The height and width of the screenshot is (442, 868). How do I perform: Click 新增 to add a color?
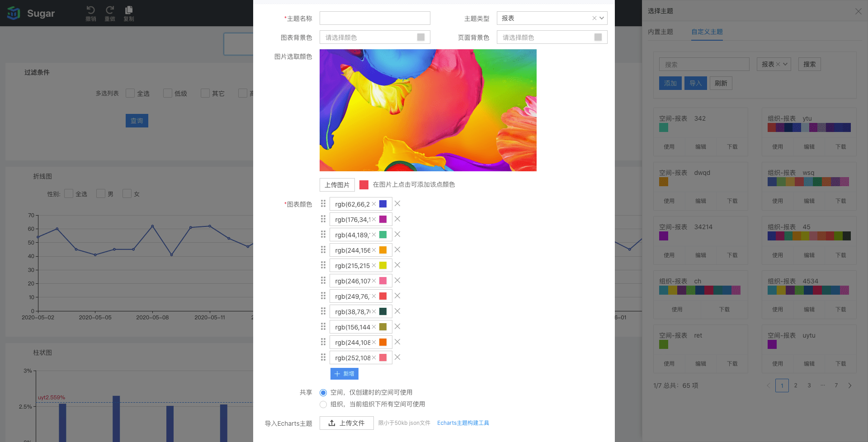tap(344, 374)
